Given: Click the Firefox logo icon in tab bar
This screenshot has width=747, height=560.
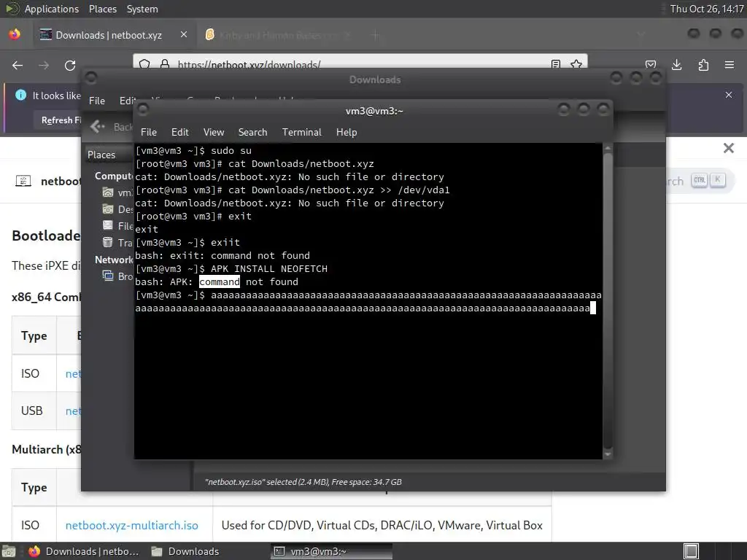Looking at the screenshot, I should (15, 34).
